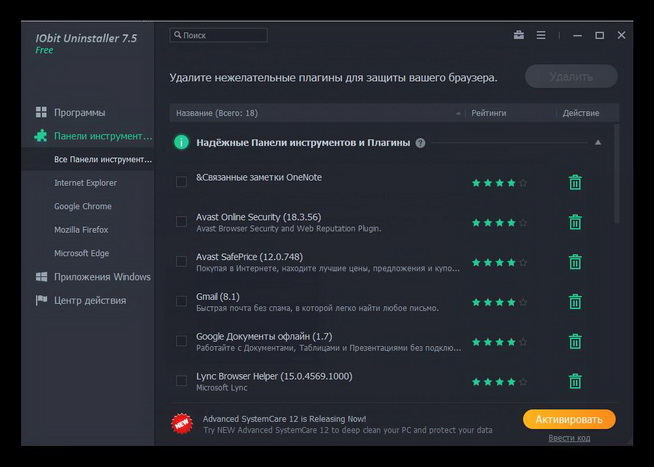Click star rating of Avast Online Security
Screen dimensions: 654x467
pos(499,223)
